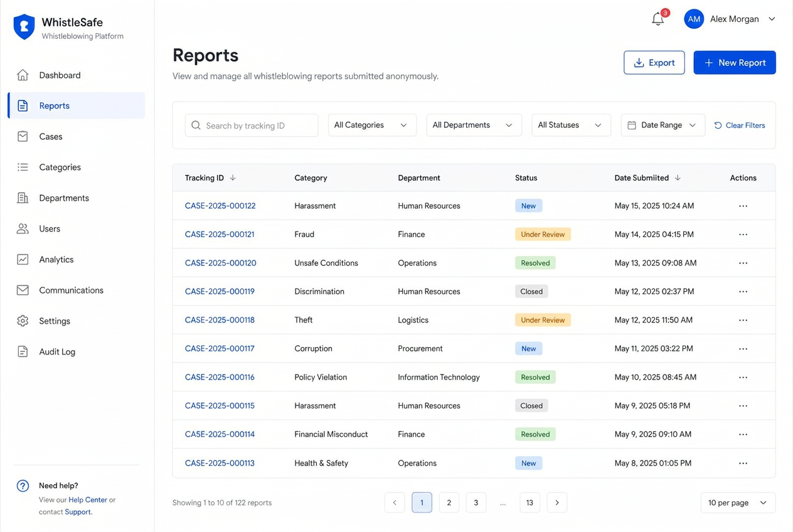Viewport: 793px width, 532px height.
Task: Click the Departments building icon
Action: point(23,198)
